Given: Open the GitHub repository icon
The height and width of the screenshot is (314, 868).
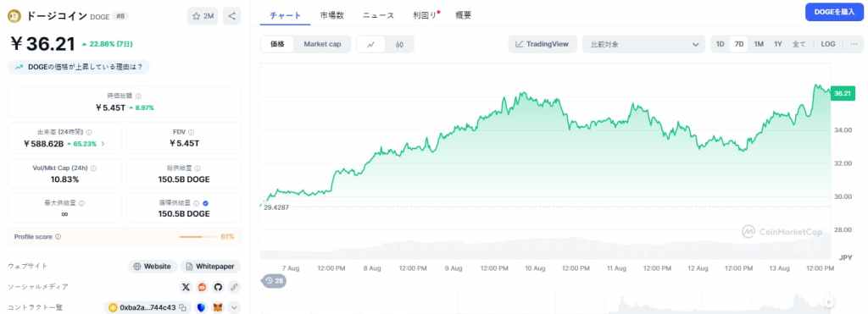Looking at the screenshot, I should [x=218, y=287].
